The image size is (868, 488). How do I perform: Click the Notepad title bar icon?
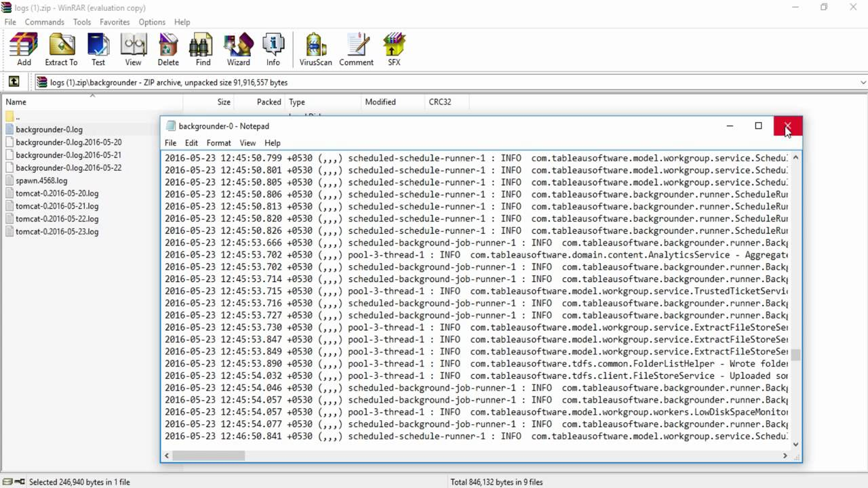click(x=171, y=126)
